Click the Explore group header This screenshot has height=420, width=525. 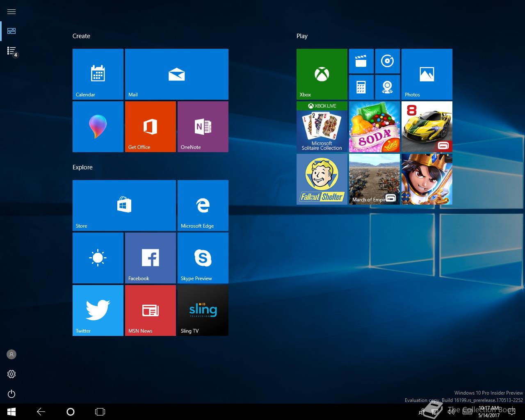coord(82,167)
